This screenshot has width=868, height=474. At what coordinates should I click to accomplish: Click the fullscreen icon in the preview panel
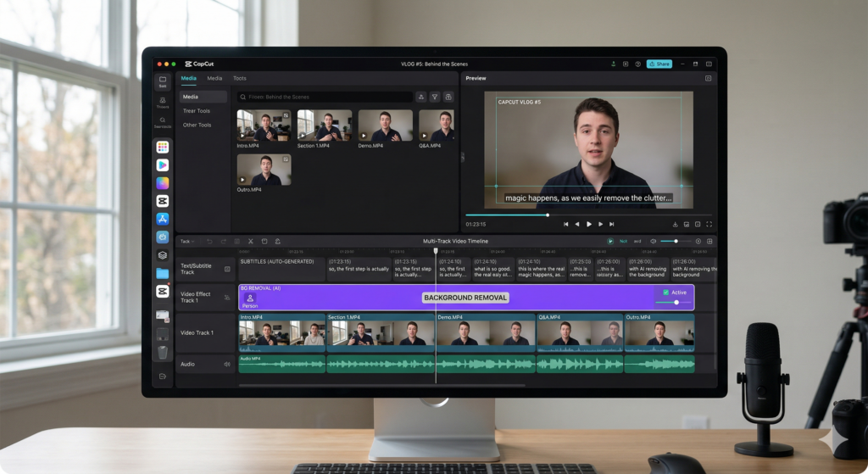pos(709,225)
